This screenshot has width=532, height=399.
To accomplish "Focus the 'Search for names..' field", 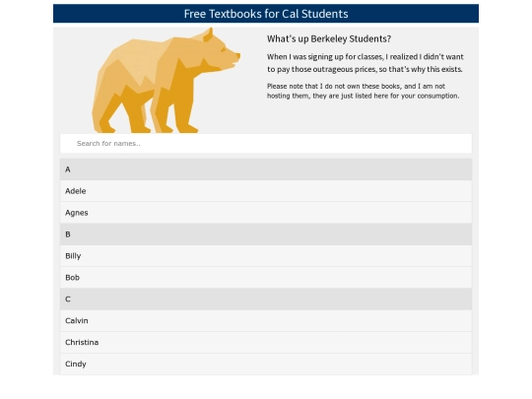I will 266,143.
